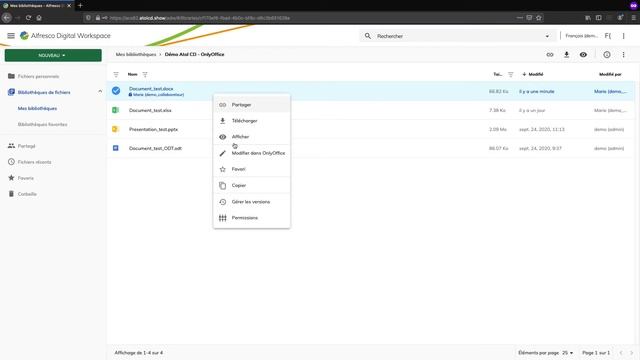Sort by the Nom column header
This screenshot has width=640, height=360.
coord(132,74)
